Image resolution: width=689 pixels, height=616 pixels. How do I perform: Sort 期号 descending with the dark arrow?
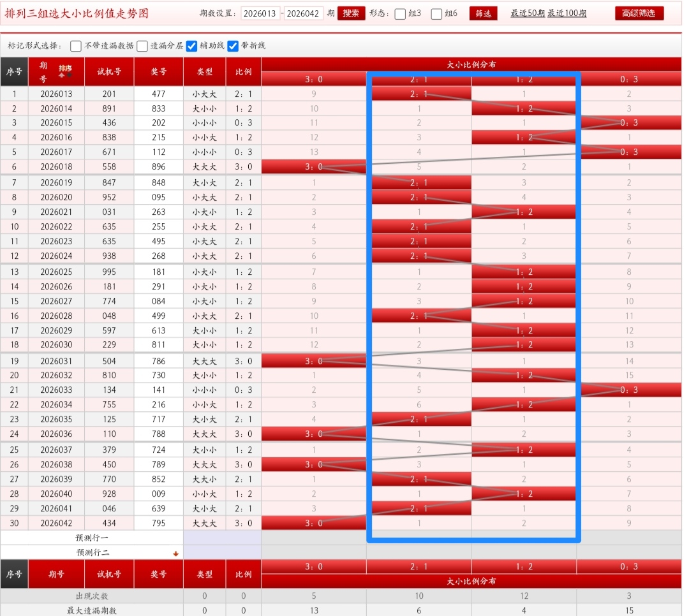[x=70, y=75]
